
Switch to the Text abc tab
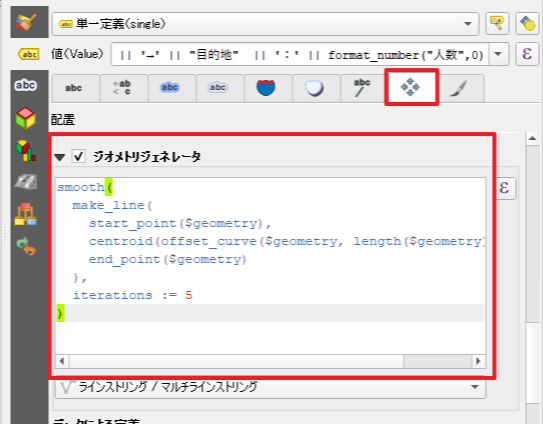click(73, 88)
